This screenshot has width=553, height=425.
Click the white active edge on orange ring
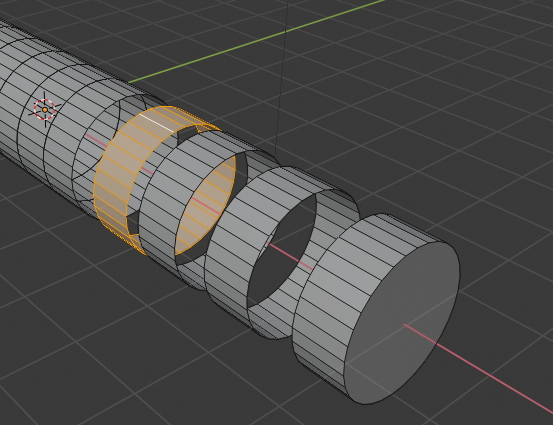point(157,122)
